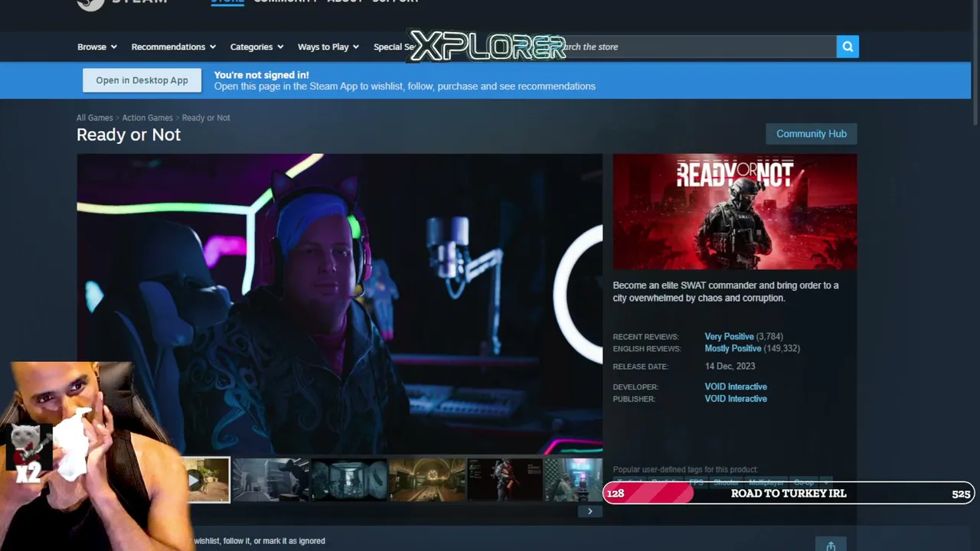The height and width of the screenshot is (551, 980).
Task: Open the armed operator loadout thumbnail
Action: click(x=505, y=480)
